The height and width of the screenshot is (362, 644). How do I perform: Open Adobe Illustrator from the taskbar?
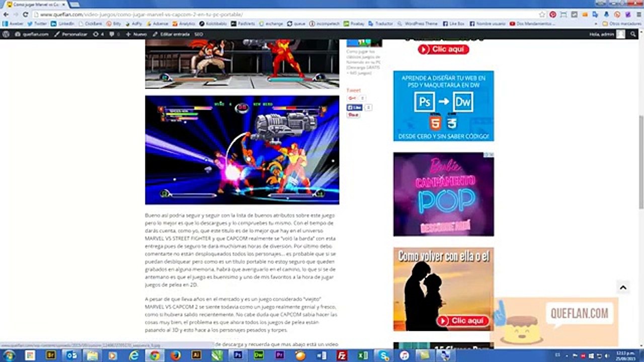196,355
